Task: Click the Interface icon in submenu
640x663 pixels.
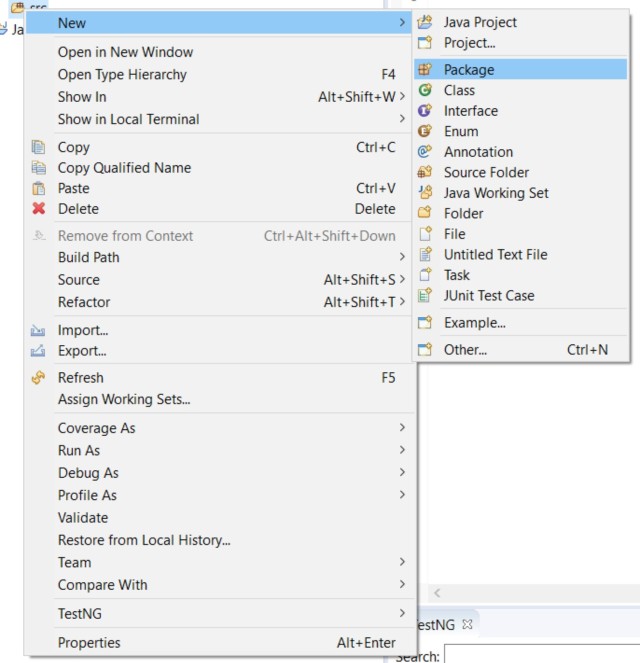Action: point(425,111)
